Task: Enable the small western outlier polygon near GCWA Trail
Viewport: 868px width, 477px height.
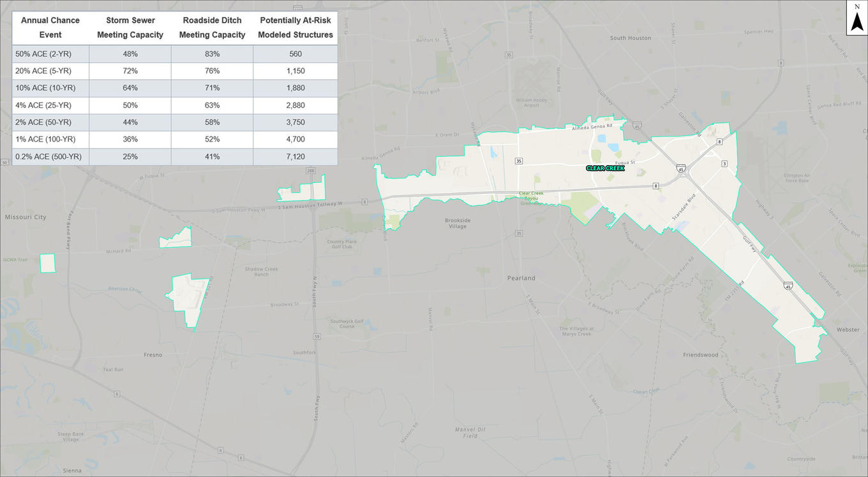Action: pos(47,263)
